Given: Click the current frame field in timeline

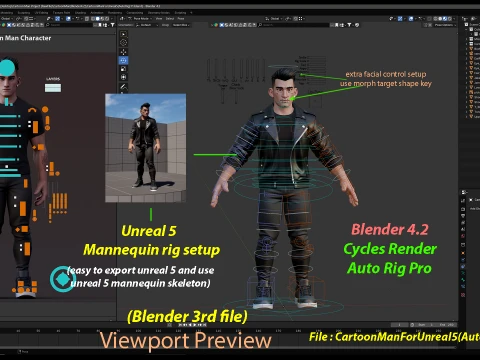Looking at the screenshot, I should pyautogui.click(x=399, y=325).
